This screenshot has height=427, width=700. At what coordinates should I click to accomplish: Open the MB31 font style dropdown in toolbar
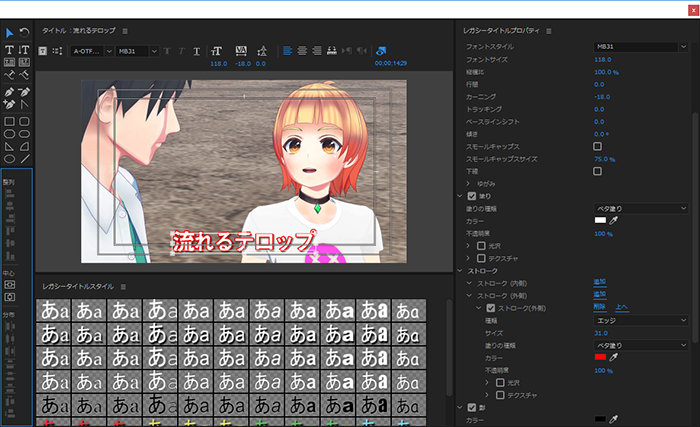(137, 51)
